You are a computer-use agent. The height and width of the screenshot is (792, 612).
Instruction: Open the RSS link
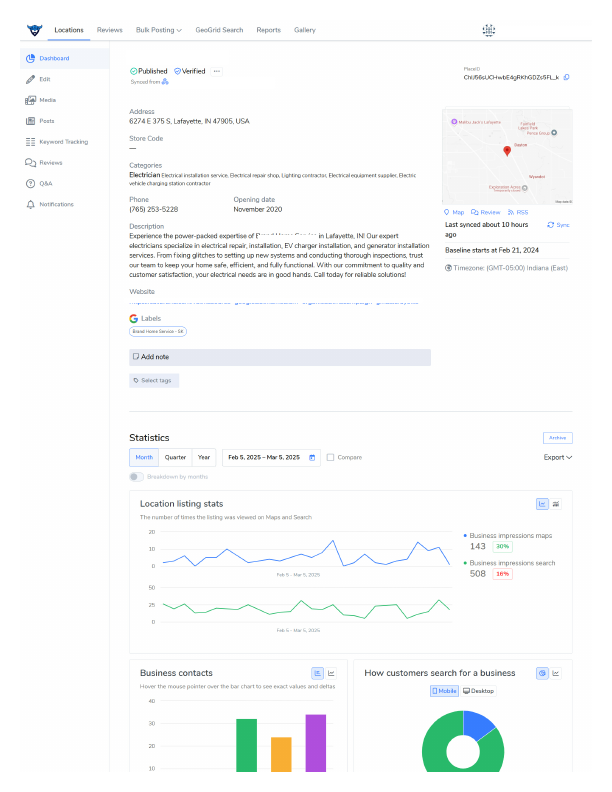click(x=518, y=213)
